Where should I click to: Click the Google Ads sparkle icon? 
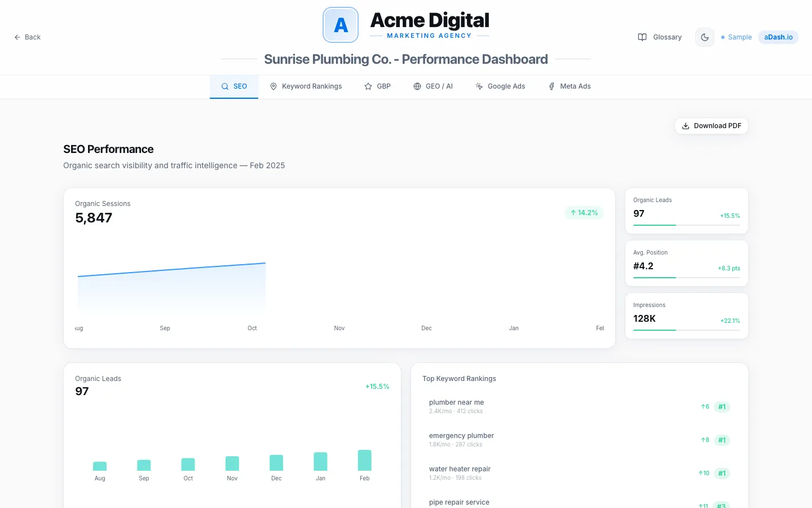[479, 86]
